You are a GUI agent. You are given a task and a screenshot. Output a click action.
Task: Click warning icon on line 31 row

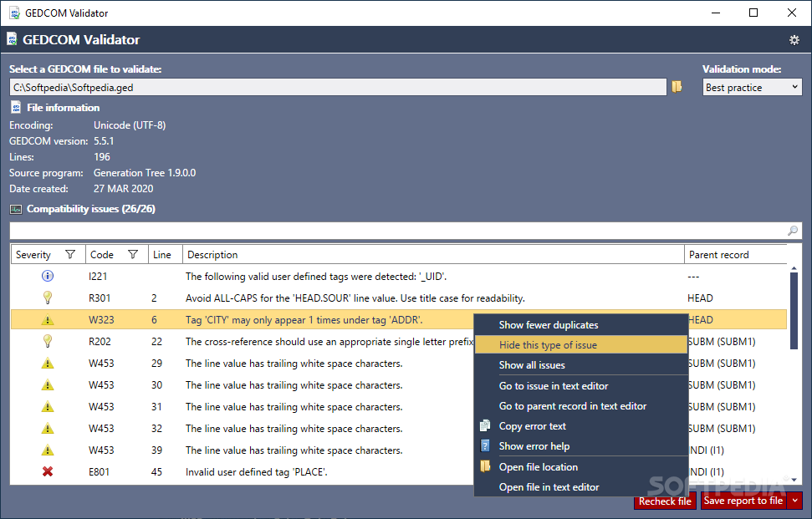pos(47,407)
